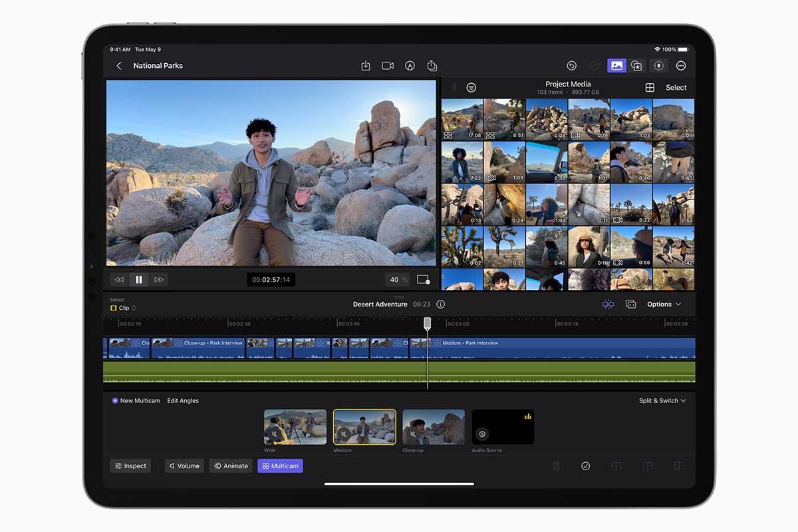Mute the Wide angle in the multicam strip
Image resolution: width=798 pixels, height=532 pixels.
tap(274, 434)
